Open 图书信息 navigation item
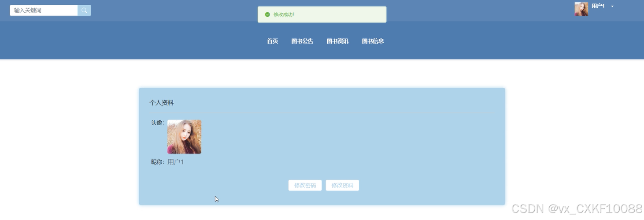 pos(373,41)
